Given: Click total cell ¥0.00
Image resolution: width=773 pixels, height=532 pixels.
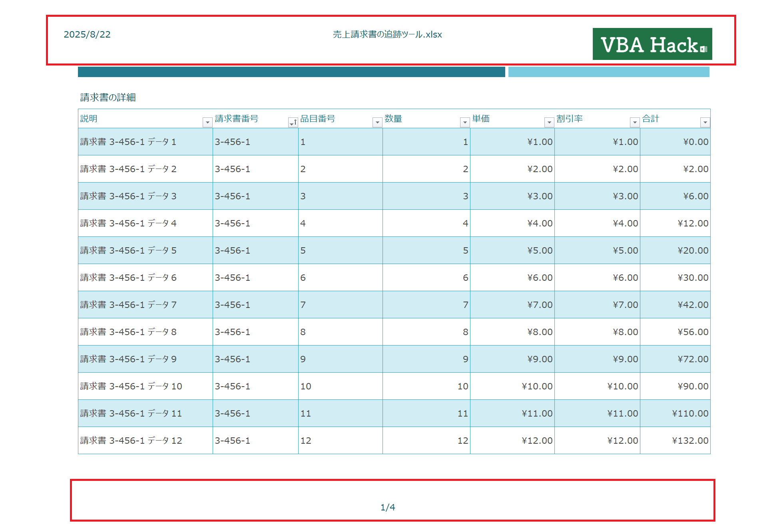Looking at the screenshot, I should point(675,142).
